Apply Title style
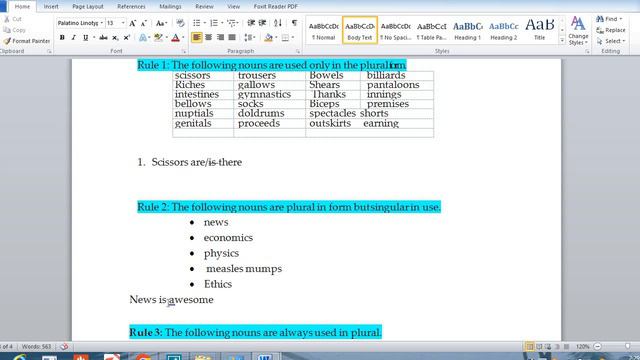The width and height of the screenshot is (640, 360). tap(540, 30)
